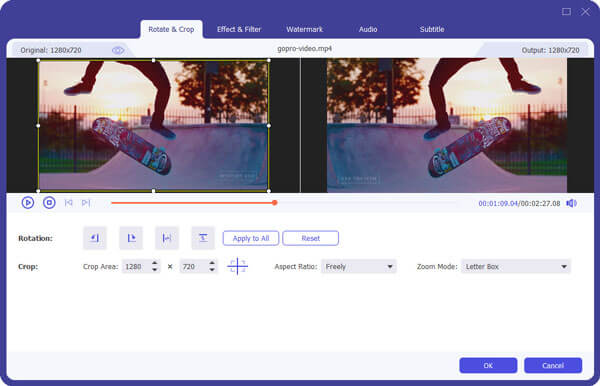The height and width of the screenshot is (386, 600).
Task: Click the playback progress slider handle
Action: coord(274,202)
